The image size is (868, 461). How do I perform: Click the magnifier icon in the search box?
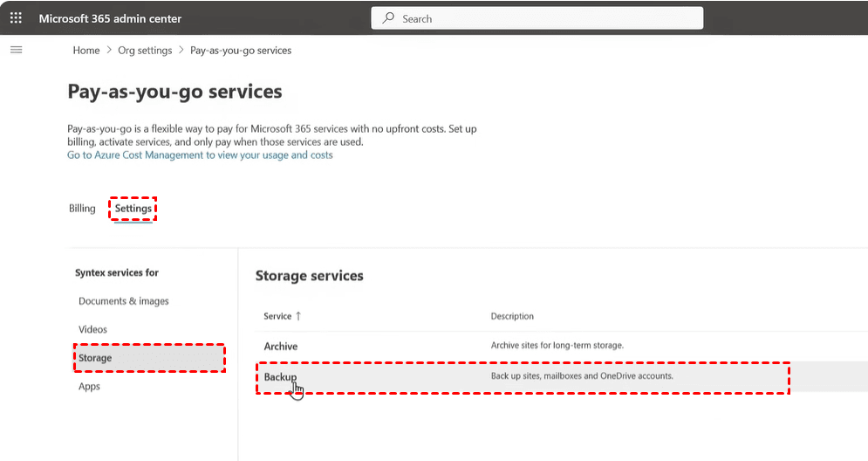[388, 18]
